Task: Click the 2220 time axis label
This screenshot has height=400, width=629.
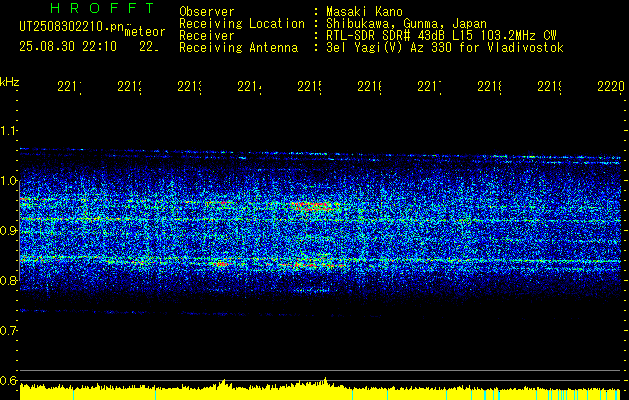Action: coord(611,86)
